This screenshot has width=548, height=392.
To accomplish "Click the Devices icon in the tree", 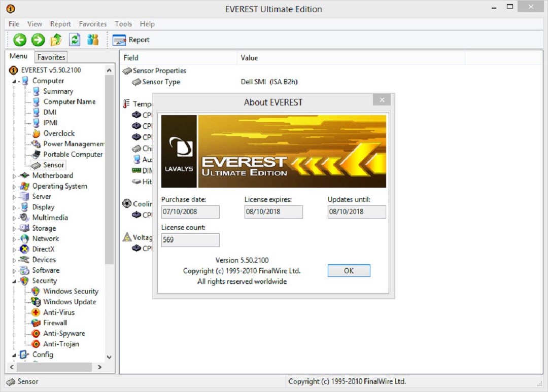I will (24, 260).
